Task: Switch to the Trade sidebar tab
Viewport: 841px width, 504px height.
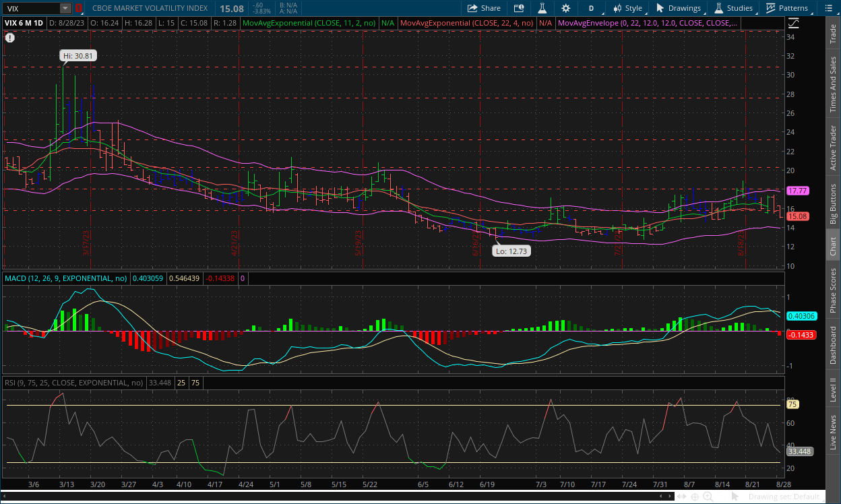Action: pos(834,34)
